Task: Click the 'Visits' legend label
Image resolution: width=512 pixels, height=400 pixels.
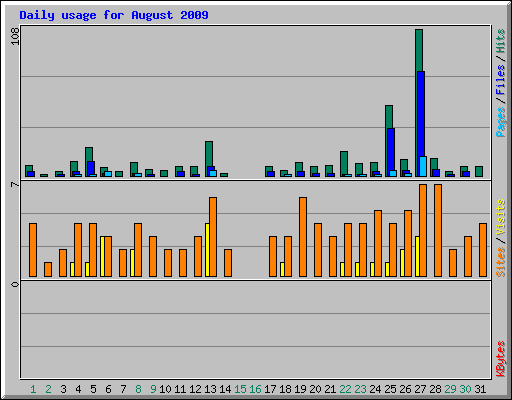Action: click(500, 217)
